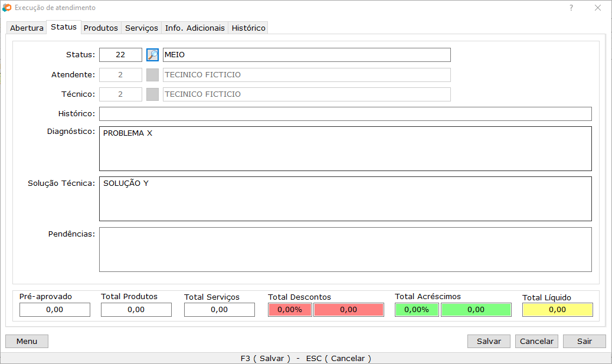Show the Histórico tab
Viewport: 612px width, 364px height.
click(248, 28)
